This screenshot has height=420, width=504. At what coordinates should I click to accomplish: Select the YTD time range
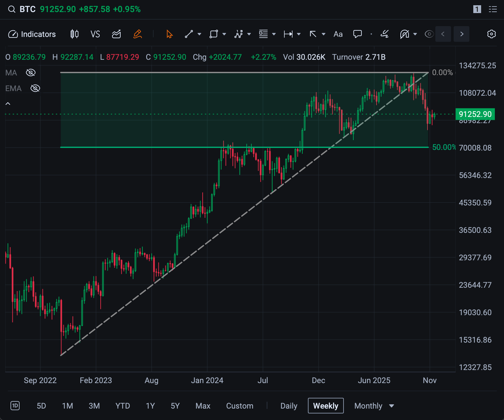pyautogui.click(x=123, y=406)
